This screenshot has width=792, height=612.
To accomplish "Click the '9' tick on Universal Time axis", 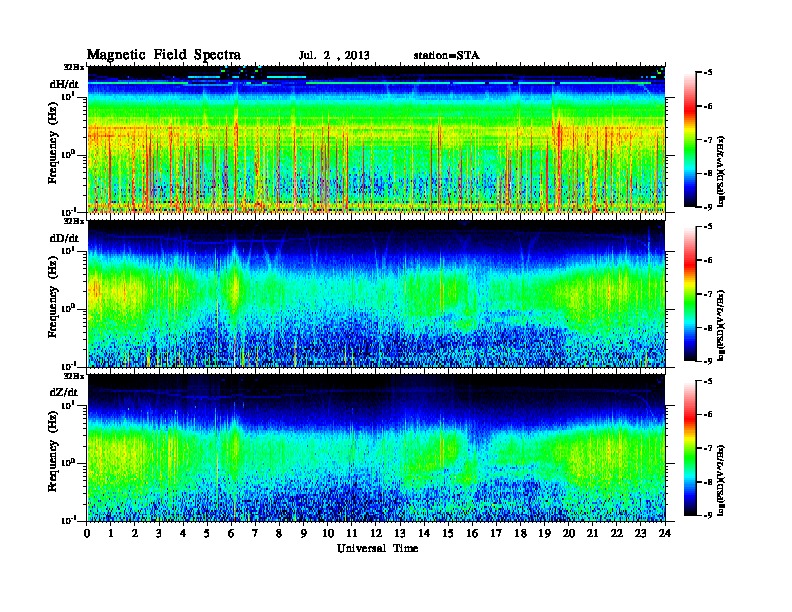I will point(304,533).
